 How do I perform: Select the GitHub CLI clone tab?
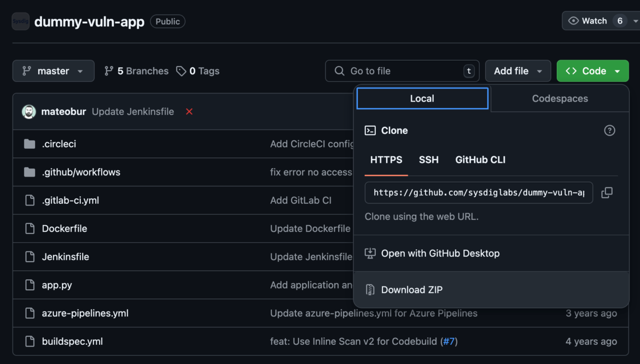coord(480,160)
